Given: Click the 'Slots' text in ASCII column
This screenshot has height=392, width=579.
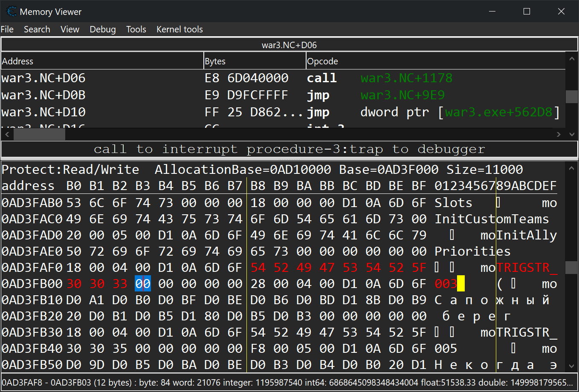Looking at the screenshot, I should [454, 203].
